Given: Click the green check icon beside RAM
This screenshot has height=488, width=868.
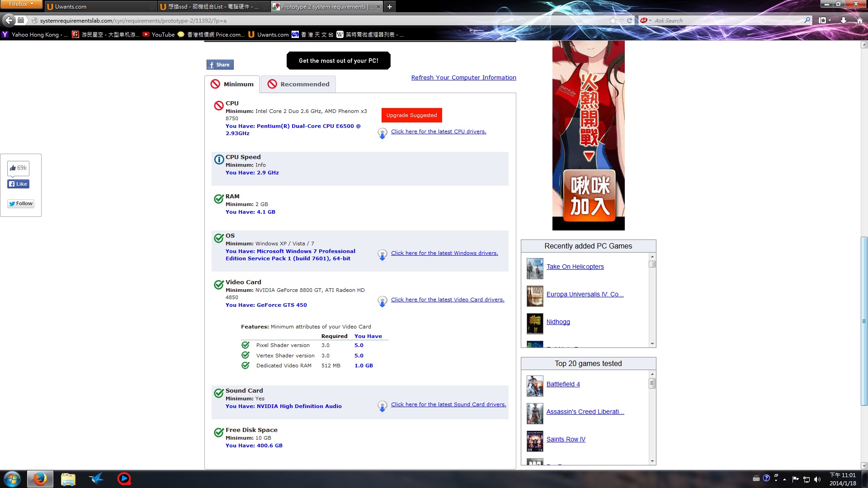Looking at the screenshot, I should point(219,198).
